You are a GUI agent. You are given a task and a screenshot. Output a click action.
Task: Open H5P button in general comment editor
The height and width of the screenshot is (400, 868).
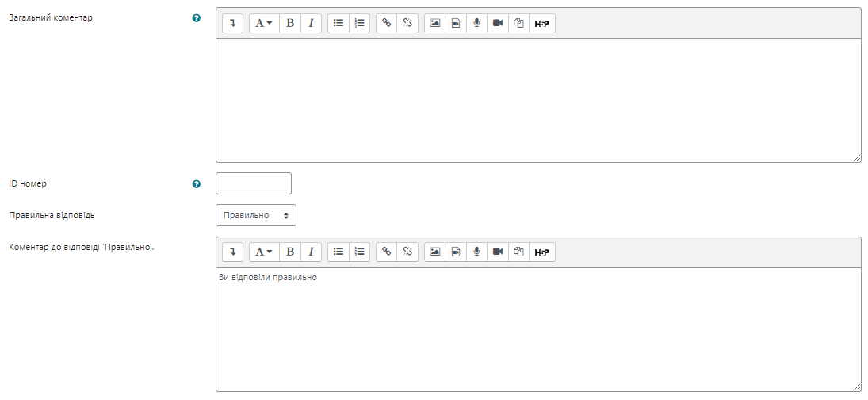(x=542, y=23)
